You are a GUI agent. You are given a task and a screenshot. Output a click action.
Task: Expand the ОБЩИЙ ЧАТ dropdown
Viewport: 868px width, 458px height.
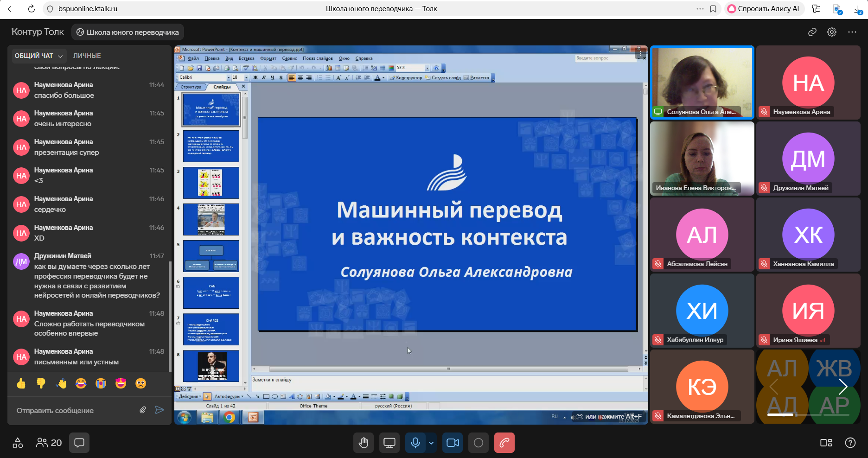click(39, 56)
